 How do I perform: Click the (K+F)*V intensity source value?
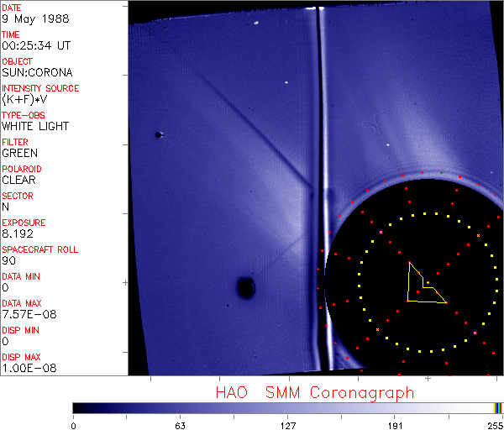tap(24, 99)
